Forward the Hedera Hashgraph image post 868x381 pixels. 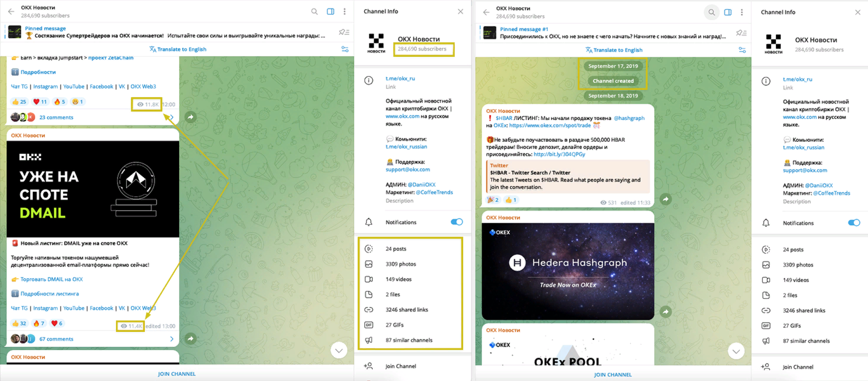pos(665,311)
